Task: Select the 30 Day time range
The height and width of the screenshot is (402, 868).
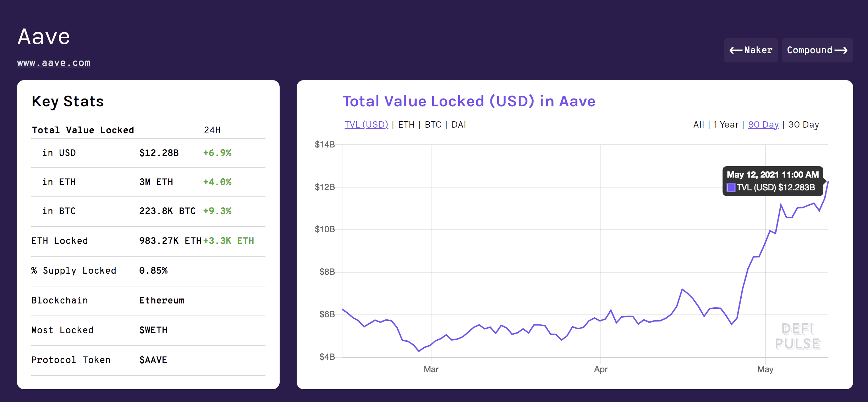Action: (x=803, y=125)
